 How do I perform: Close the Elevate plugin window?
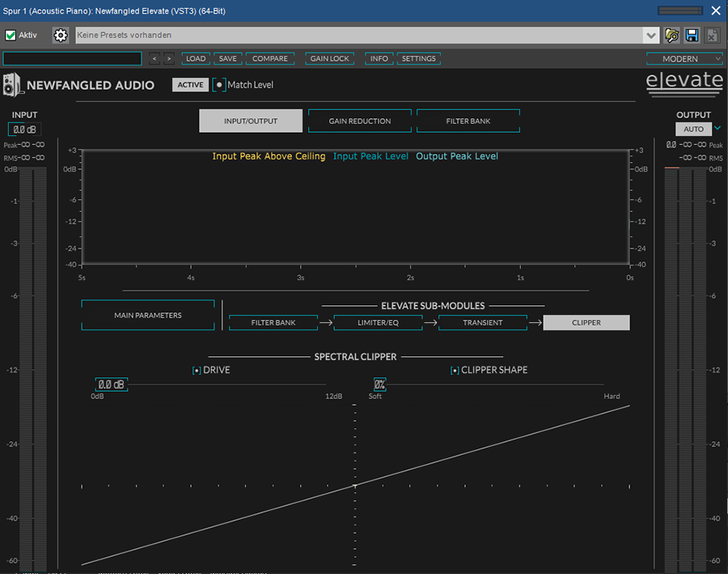coord(716,11)
